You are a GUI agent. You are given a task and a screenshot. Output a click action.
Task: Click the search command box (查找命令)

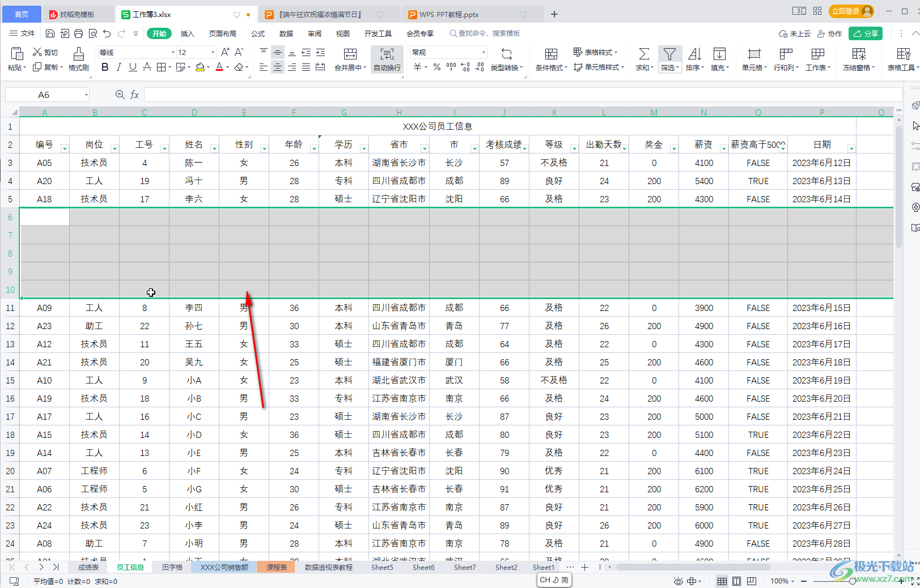(485, 33)
